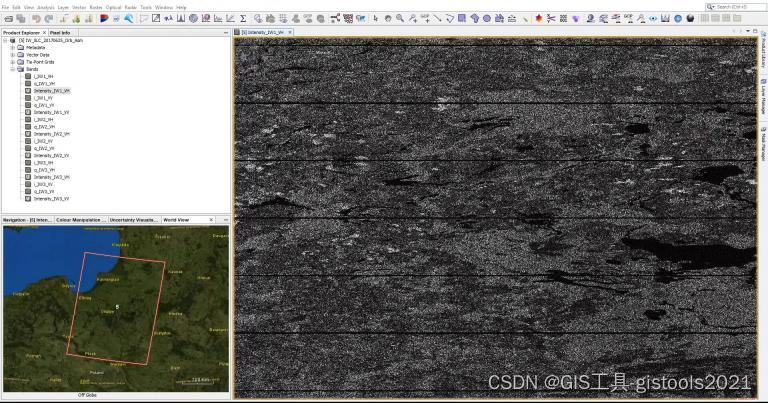Image resolution: width=768 pixels, height=403 pixels.
Task: Select the Intensity_IW3_VV band
Action: (51, 199)
